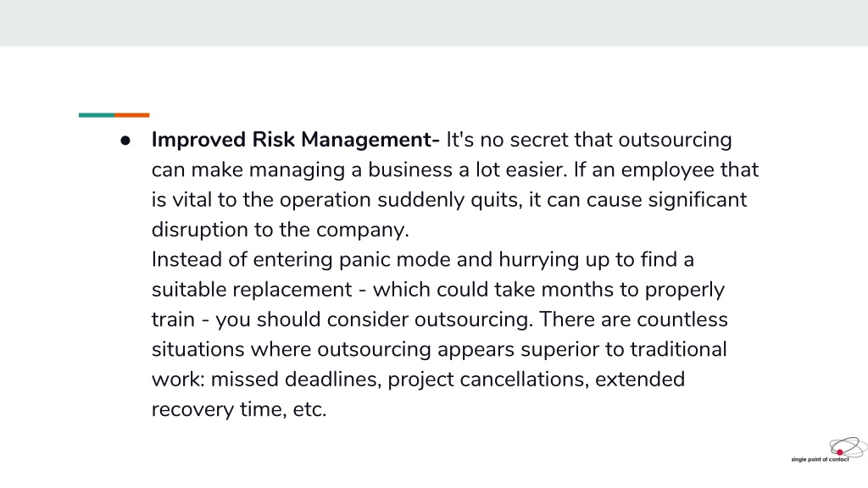Click the text 'recovery time, etc.'
Viewport: 868px width, 488px height.
click(239, 409)
